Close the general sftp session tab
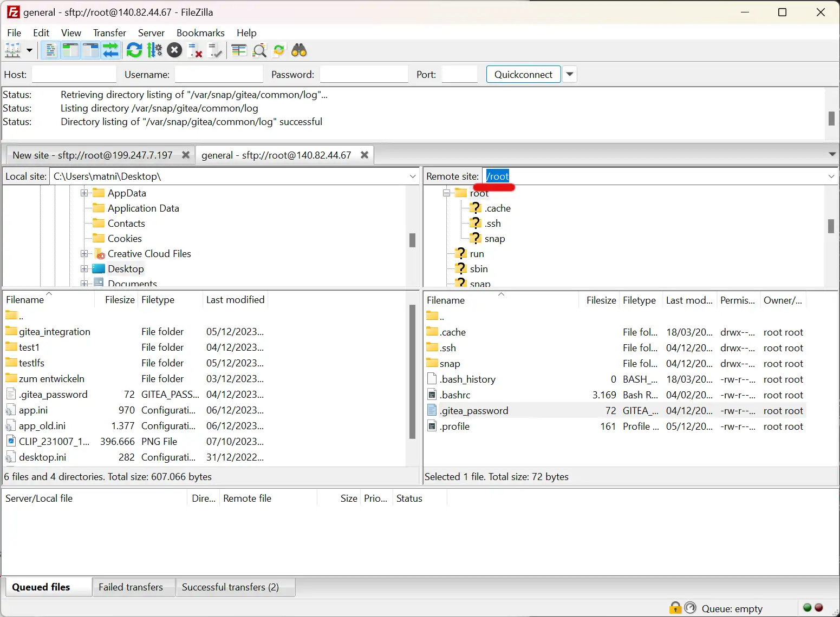Image resolution: width=840 pixels, height=617 pixels. (x=364, y=155)
